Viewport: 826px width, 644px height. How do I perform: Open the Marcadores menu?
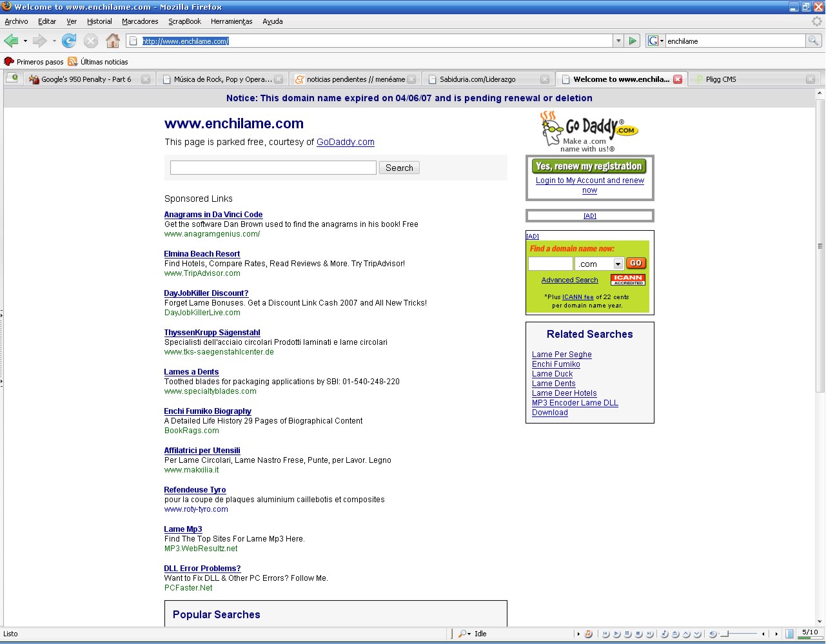click(140, 21)
